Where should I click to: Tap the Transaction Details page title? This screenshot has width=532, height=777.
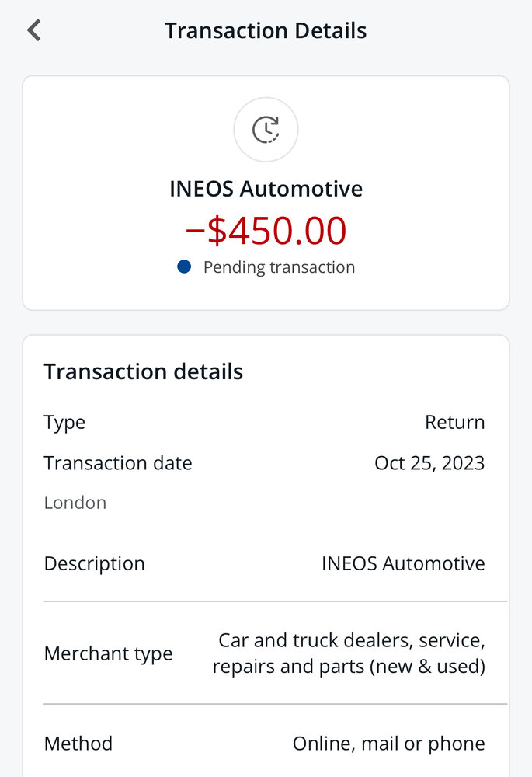coord(266,31)
